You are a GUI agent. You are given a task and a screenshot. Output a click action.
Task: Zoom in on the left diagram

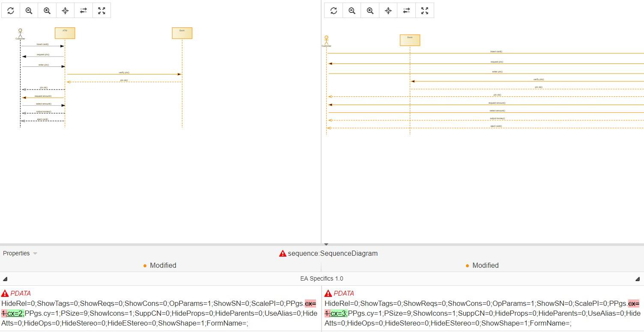tap(47, 10)
